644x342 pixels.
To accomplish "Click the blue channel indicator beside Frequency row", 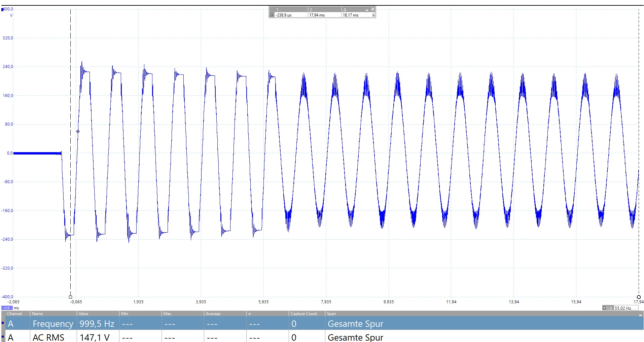I will 3,323.
